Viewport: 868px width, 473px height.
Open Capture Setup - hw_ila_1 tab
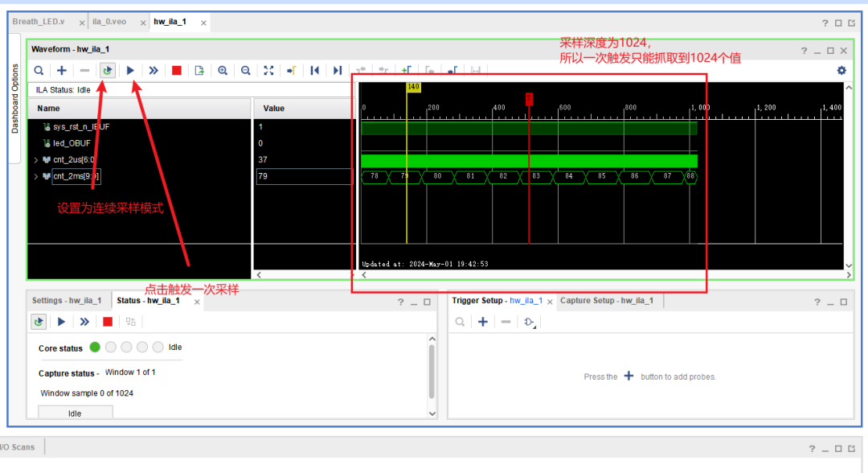607,301
